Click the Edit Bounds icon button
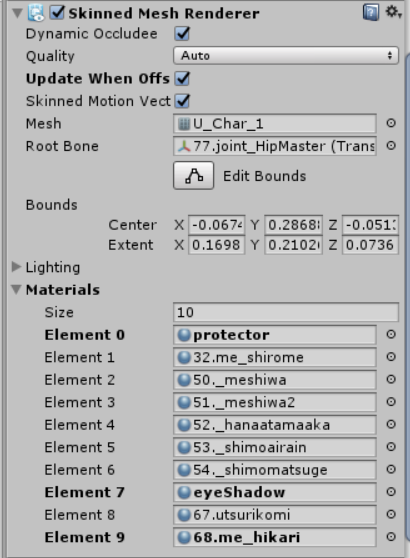Image resolution: width=410 pixels, height=558 pixels. pos(194,175)
